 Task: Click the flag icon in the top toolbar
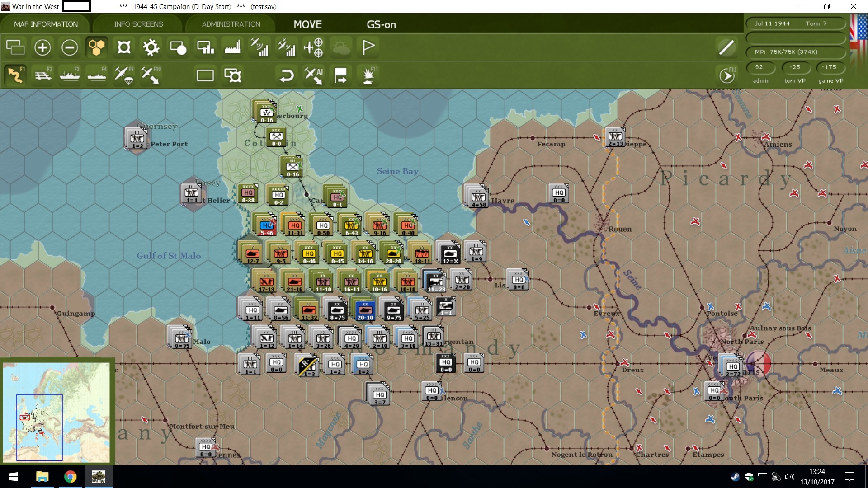[368, 47]
